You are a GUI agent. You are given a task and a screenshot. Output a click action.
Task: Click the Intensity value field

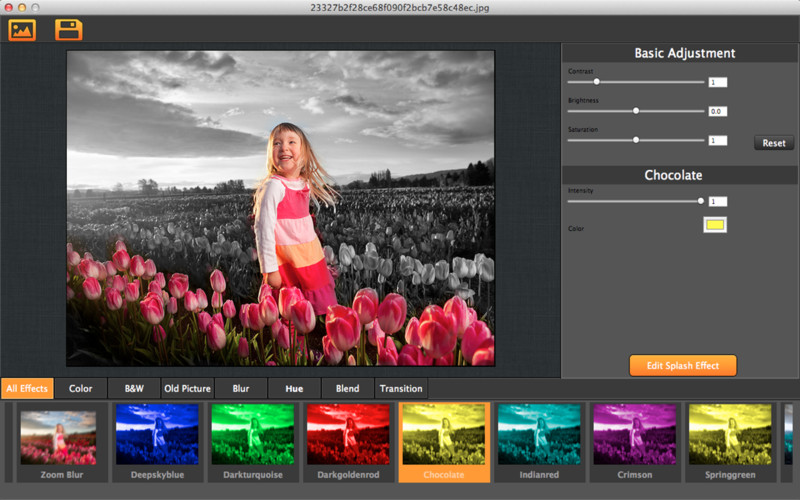click(x=717, y=202)
